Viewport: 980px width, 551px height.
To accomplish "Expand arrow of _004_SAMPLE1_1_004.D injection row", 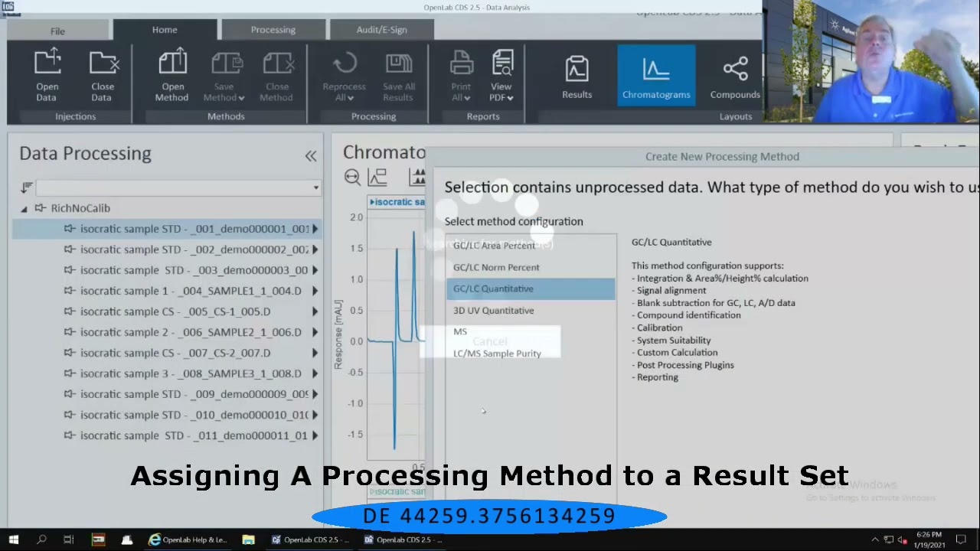I will click(x=315, y=291).
